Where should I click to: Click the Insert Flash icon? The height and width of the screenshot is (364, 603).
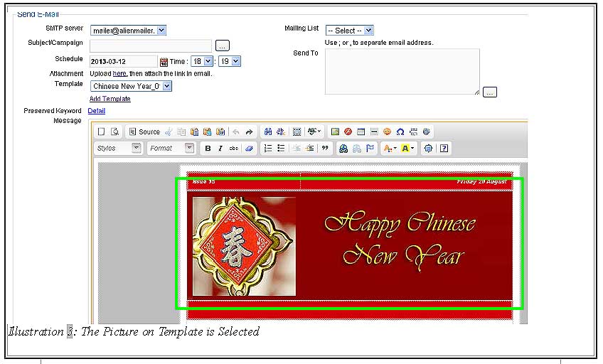pos(348,132)
